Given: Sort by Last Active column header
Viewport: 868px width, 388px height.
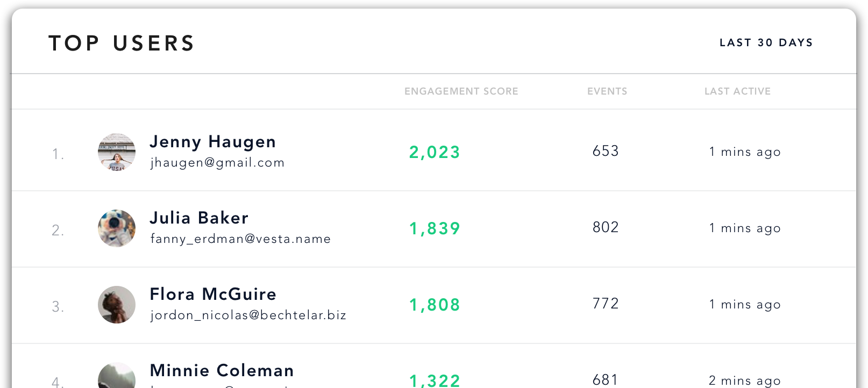Looking at the screenshot, I should (x=738, y=91).
